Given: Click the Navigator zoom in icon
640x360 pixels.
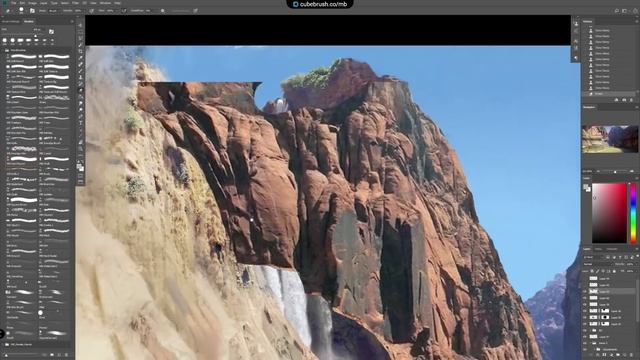Looking at the screenshot, I should point(632,171).
